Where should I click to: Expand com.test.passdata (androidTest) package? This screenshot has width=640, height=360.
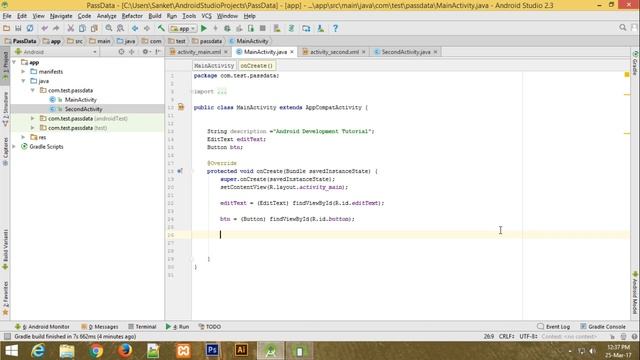click(33, 118)
